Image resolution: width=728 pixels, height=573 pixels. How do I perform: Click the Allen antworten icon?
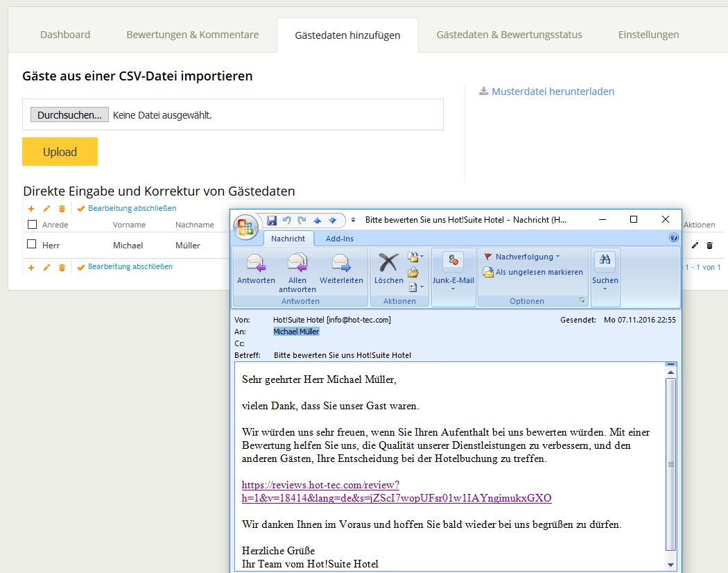(x=297, y=264)
